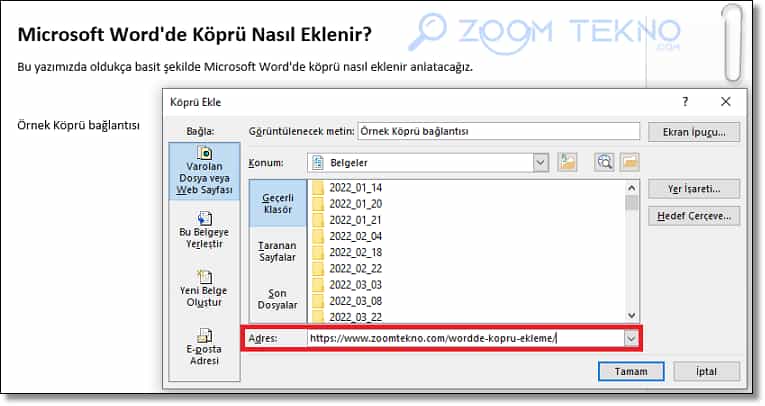765x406 pixels.
Task: Select the folder 2022_01_20
Action: [347, 204]
